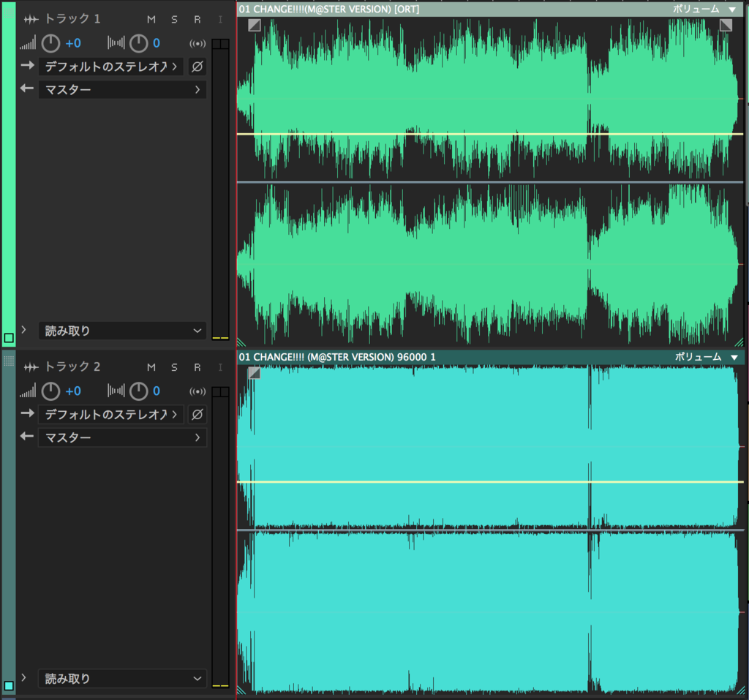Click the Track 1 waveform icon
This screenshot has height=700, width=749.
click(31, 20)
